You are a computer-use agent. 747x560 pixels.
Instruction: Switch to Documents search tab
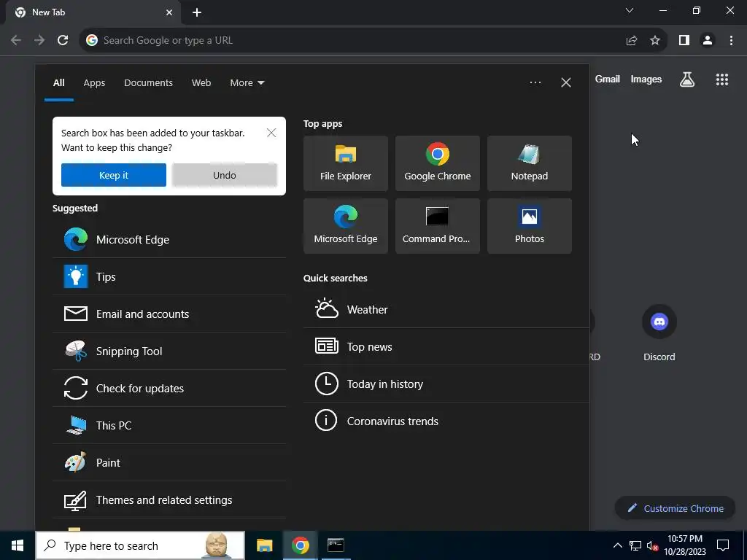coord(148,83)
